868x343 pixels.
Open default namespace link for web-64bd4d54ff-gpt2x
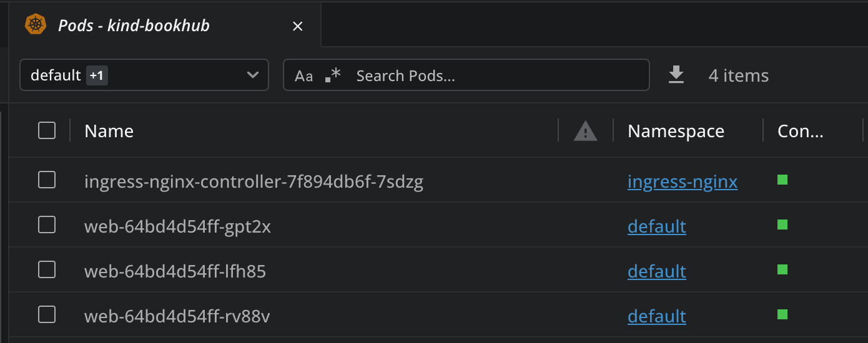(x=656, y=226)
